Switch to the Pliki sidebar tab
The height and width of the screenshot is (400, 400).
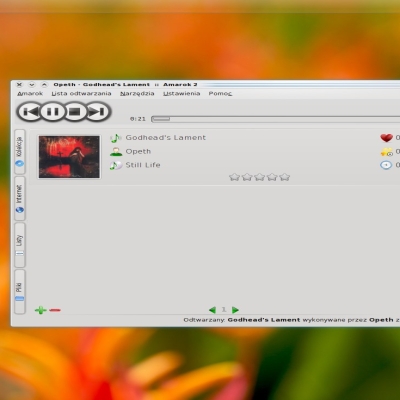click(20, 292)
